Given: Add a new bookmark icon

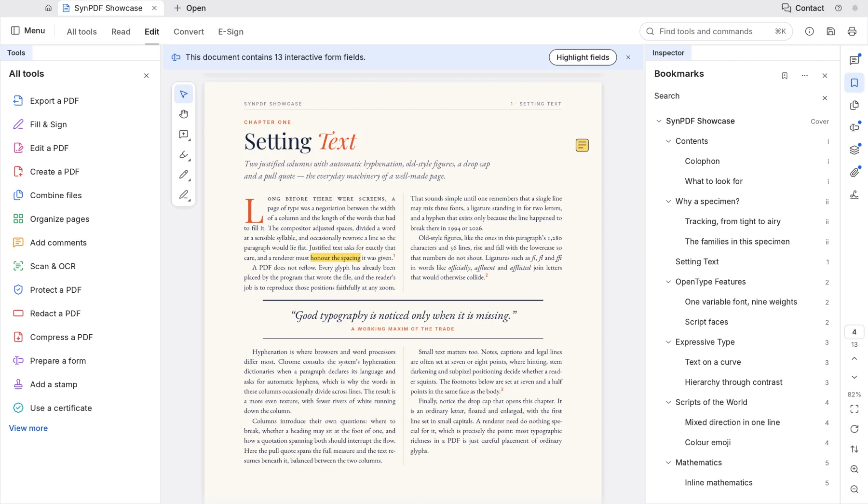Looking at the screenshot, I should point(785,76).
